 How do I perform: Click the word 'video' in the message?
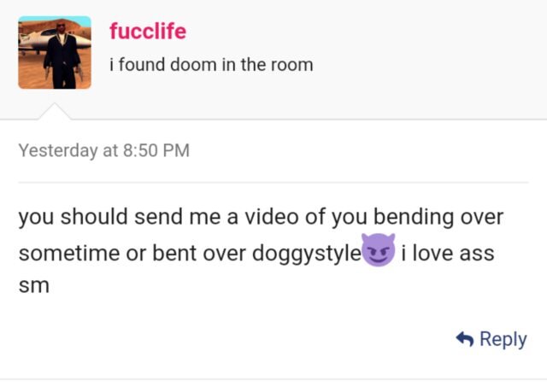click(x=272, y=216)
